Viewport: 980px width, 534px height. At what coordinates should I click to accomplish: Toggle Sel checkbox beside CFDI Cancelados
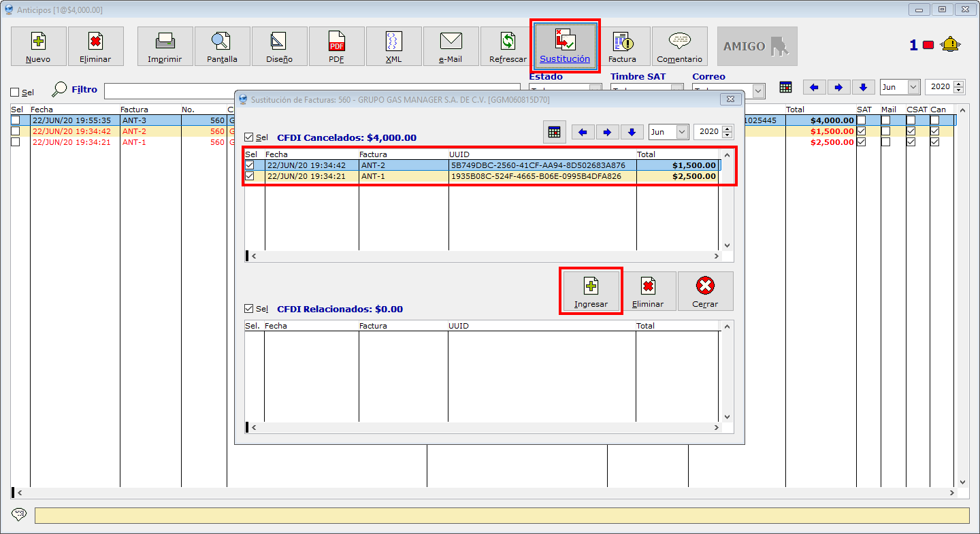click(249, 137)
